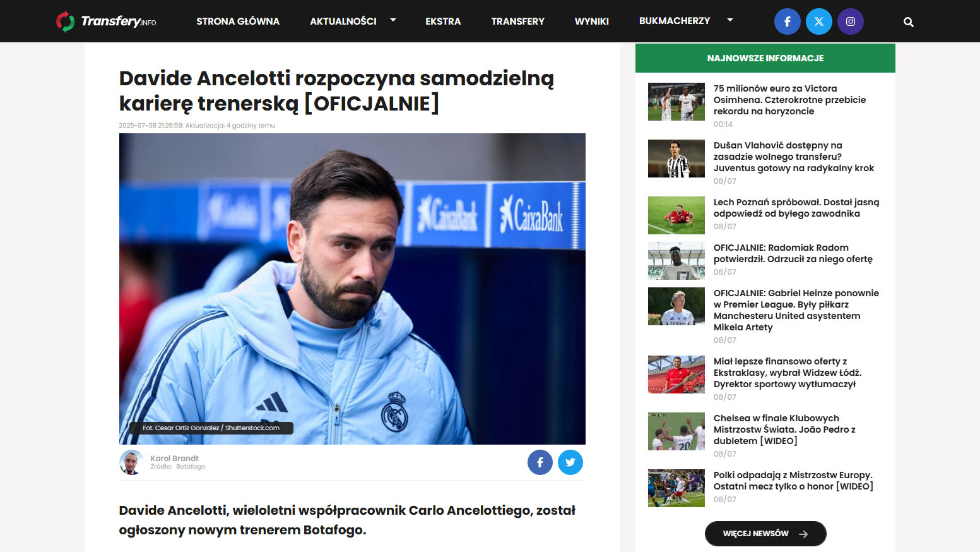Expand the Bukmacherzy dropdown arrow
The image size is (980, 552).
[730, 20]
